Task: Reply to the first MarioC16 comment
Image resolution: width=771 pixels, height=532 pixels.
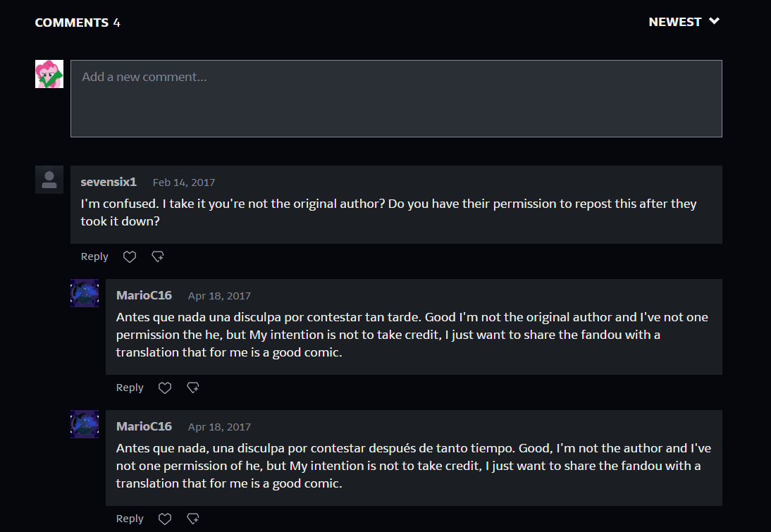Action: pos(130,388)
